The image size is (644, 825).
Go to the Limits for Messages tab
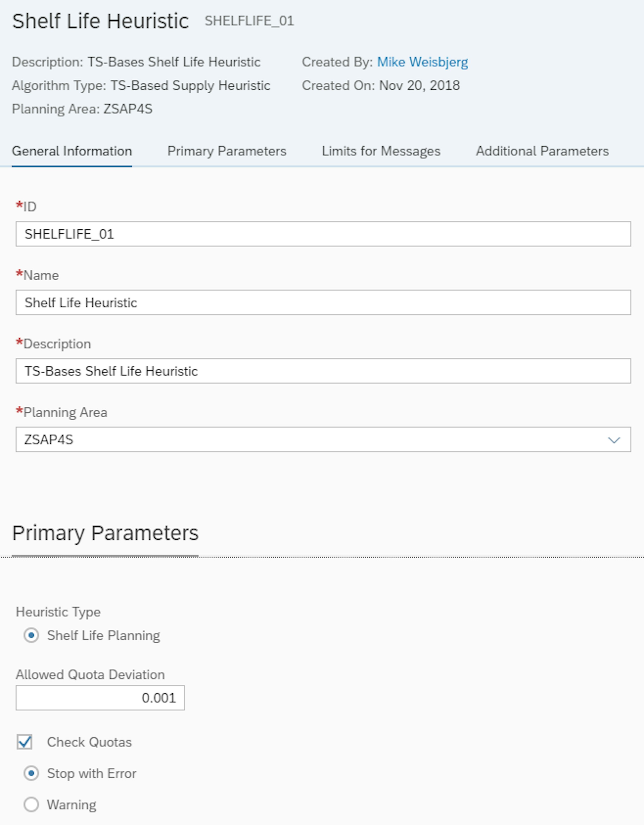point(381,151)
